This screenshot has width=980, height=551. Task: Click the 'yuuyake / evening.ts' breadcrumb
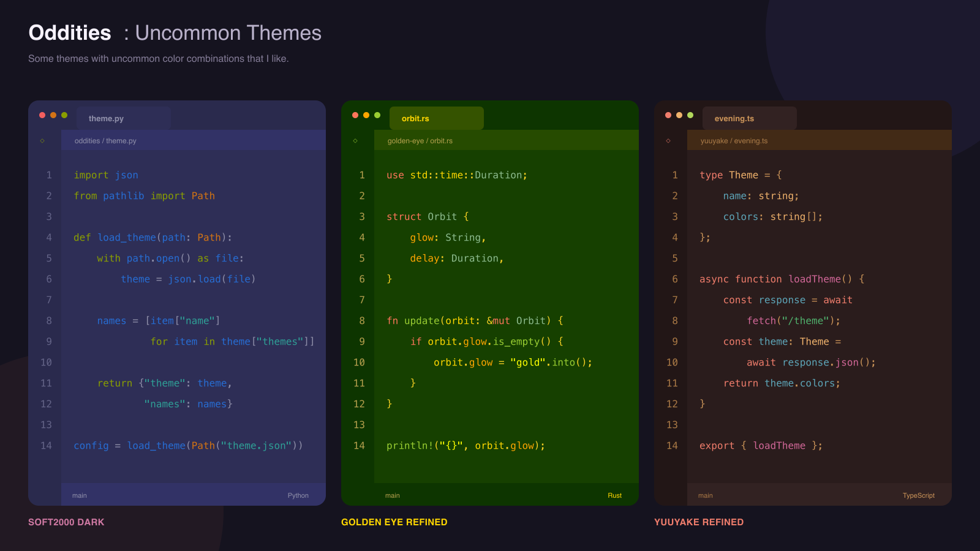pyautogui.click(x=734, y=141)
